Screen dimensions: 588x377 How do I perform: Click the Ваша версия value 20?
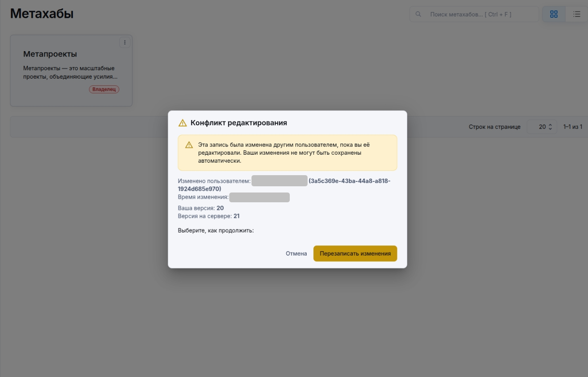coord(220,208)
